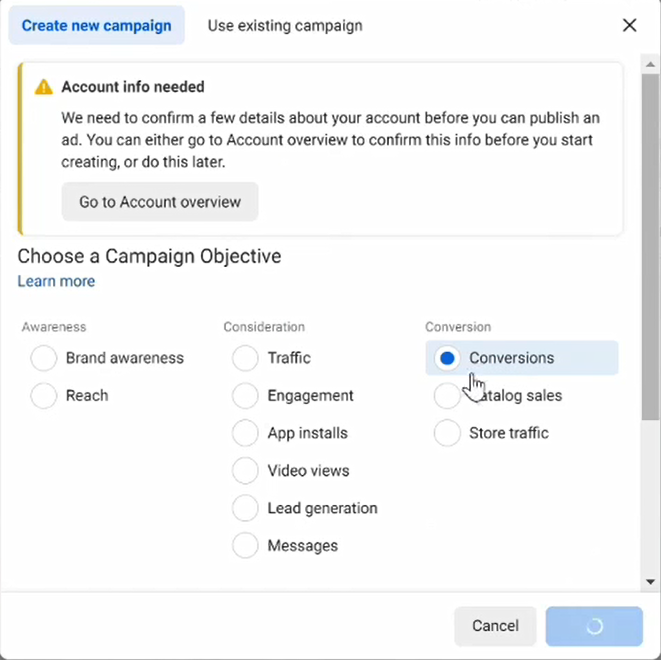
Task: Click the scrollbar up arrow
Action: [650, 64]
